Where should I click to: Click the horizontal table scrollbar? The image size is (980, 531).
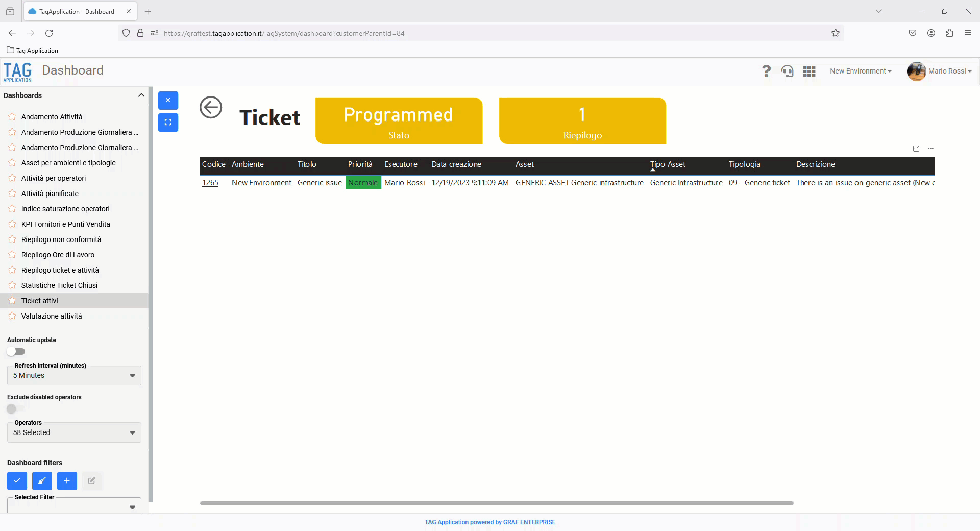click(x=497, y=503)
